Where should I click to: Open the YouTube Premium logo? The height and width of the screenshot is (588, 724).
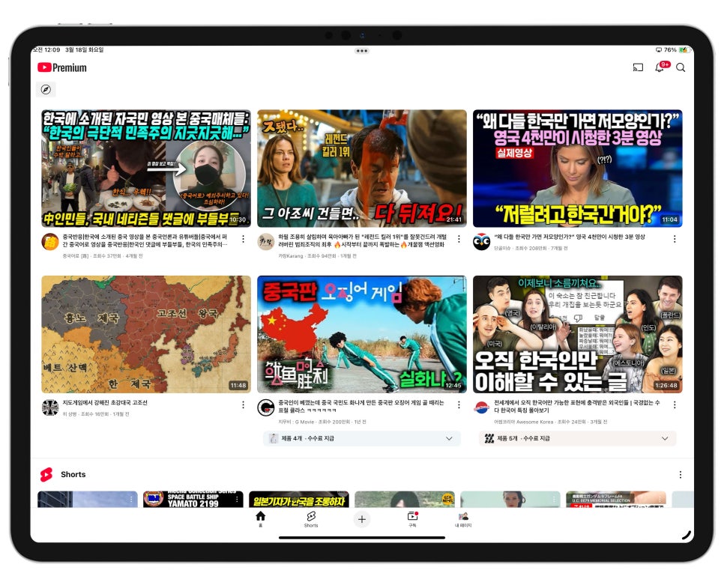[x=62, y=68]
